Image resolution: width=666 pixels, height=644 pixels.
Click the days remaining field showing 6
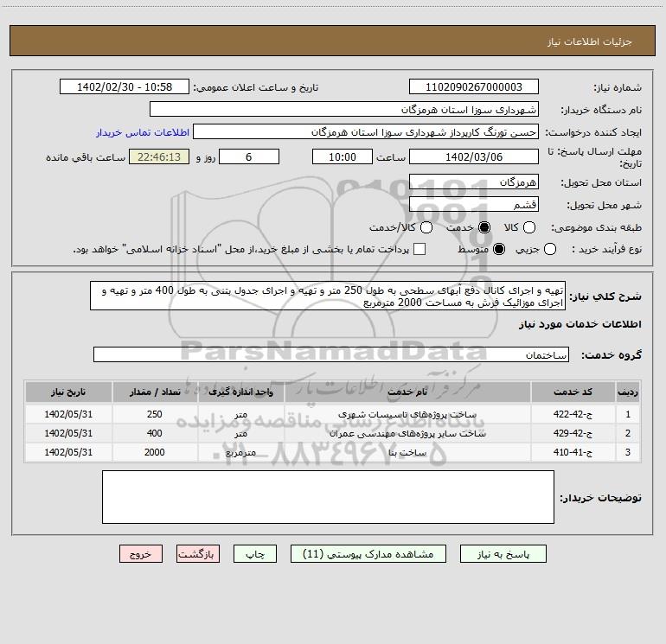tap(249, 156)
